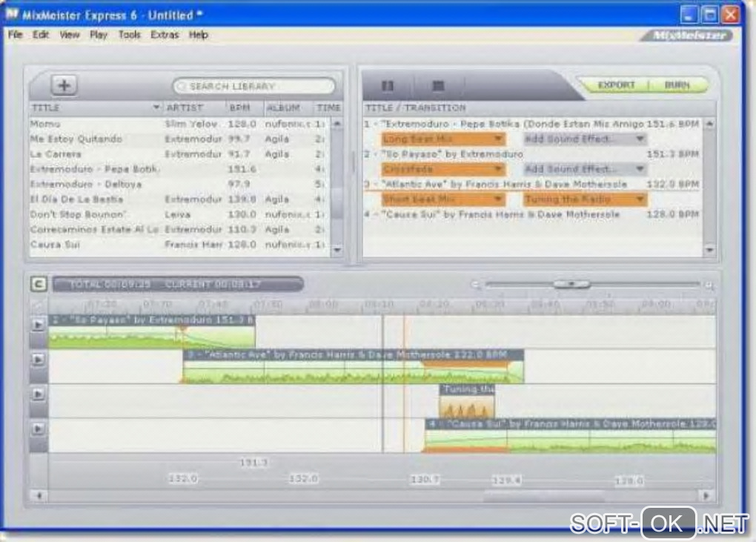Click zoom out magnifier icon on timeline
This screenshot has height=542, width=756.
475,285
